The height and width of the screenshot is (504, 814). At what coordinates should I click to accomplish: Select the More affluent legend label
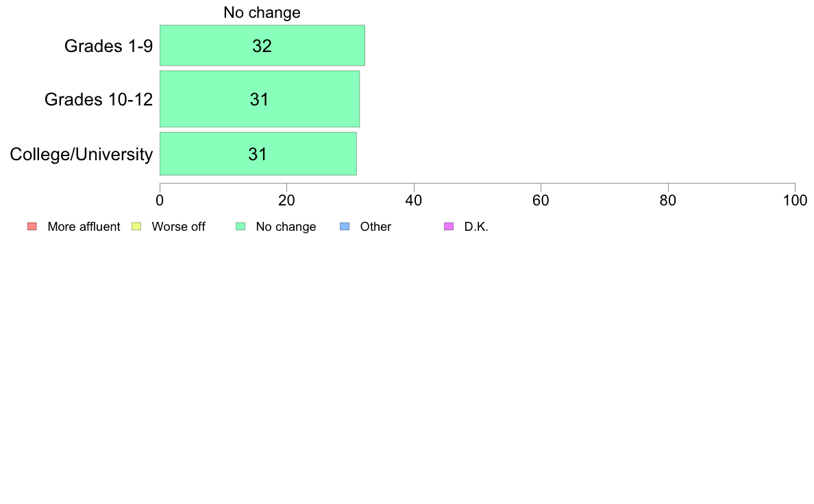click(x=84, y=227)
